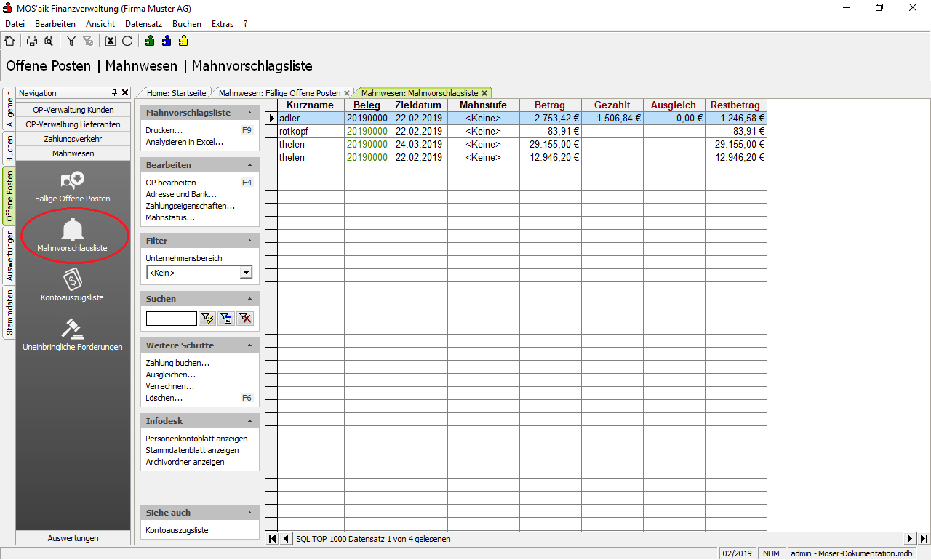Click the Print toolbar icon
This screenshot has height=560, width=931.
[32, 41]
